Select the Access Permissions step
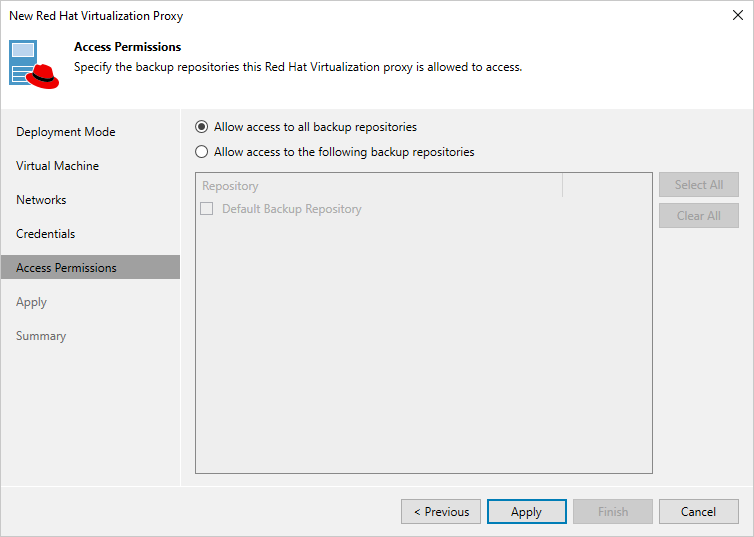The width and height of the screenshot is (754, 537). pyautogui.click(x=66, y=268)
